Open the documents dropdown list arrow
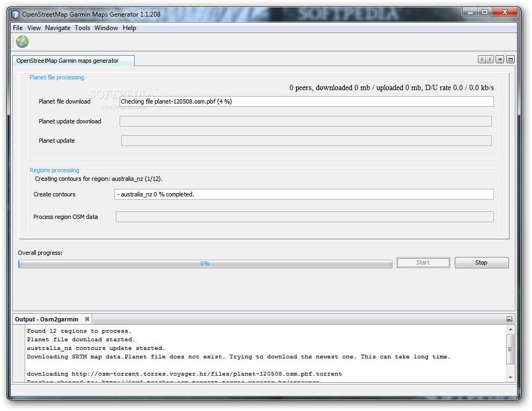Viewport: 532px width, 411px height. point(500,60)
